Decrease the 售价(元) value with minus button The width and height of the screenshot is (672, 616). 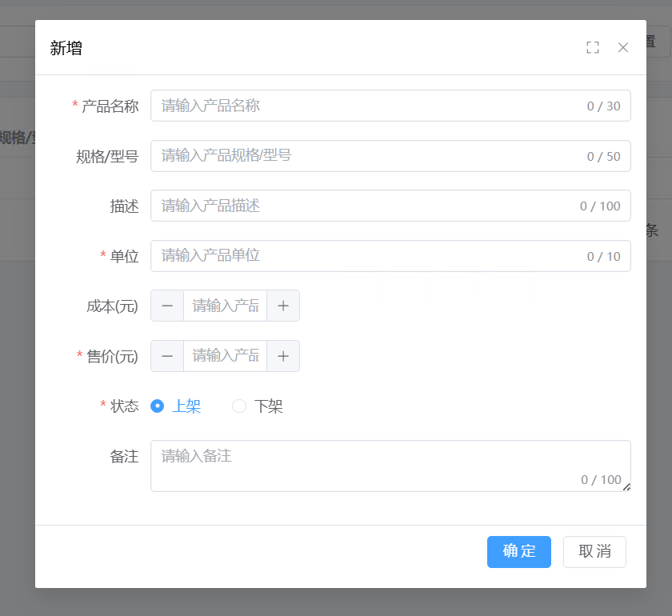167,356
